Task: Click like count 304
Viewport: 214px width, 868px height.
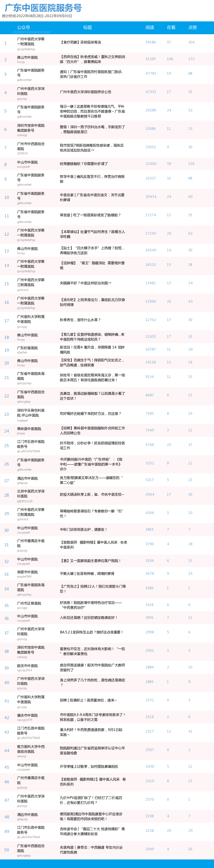Action: click(191, 42)
